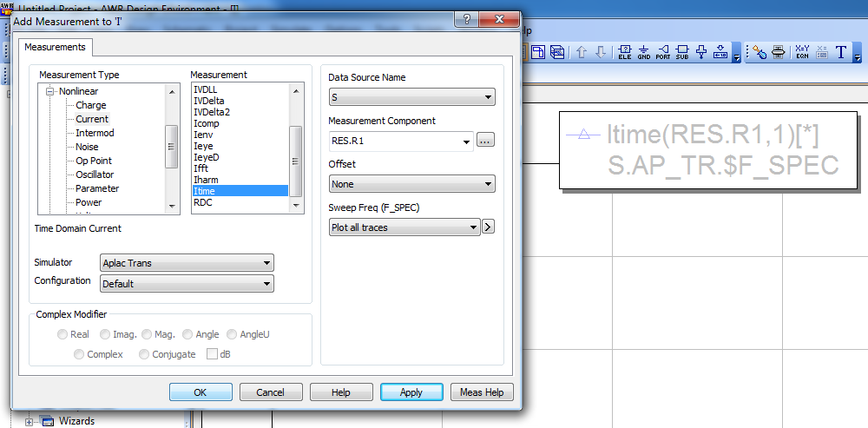Select the Text tool T icon
This screenshot has width=868, height=428.
[841, 52]
